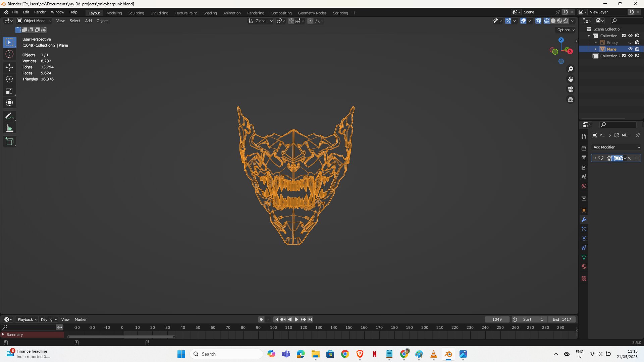Switch orthographic/perspective grid icon

click(571, 100)
